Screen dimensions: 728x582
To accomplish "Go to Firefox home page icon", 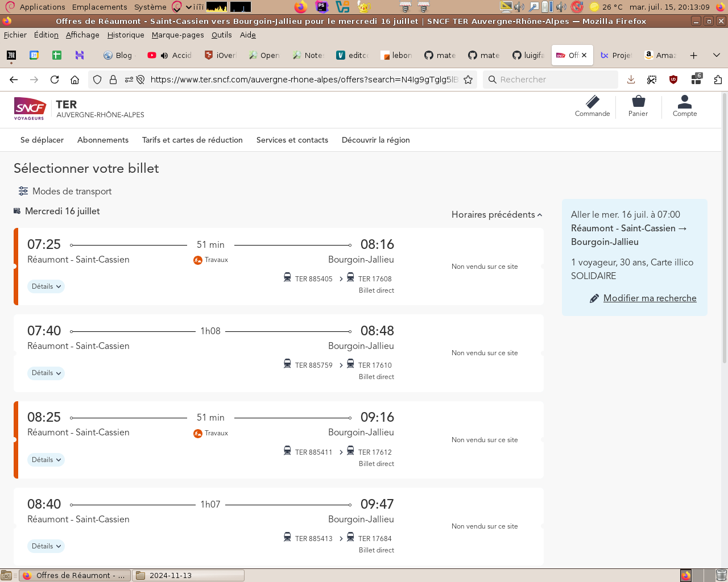I will tap(75, 80).
